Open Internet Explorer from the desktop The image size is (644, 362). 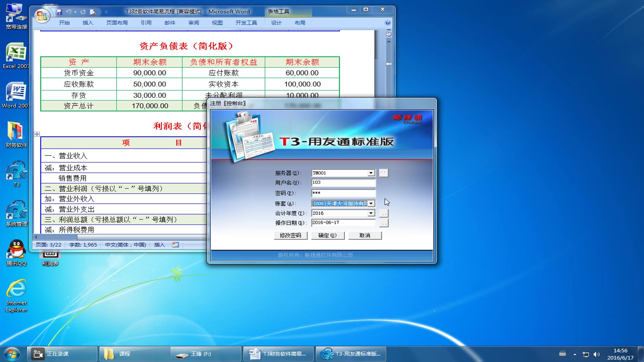16,289
